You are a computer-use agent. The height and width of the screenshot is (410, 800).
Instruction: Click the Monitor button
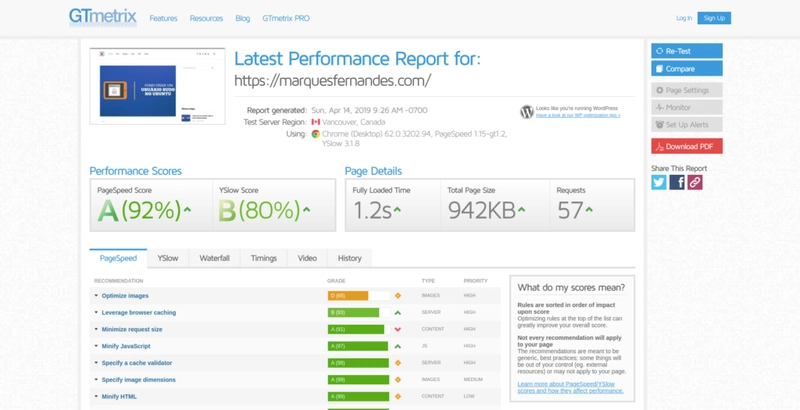coord(687,107)
